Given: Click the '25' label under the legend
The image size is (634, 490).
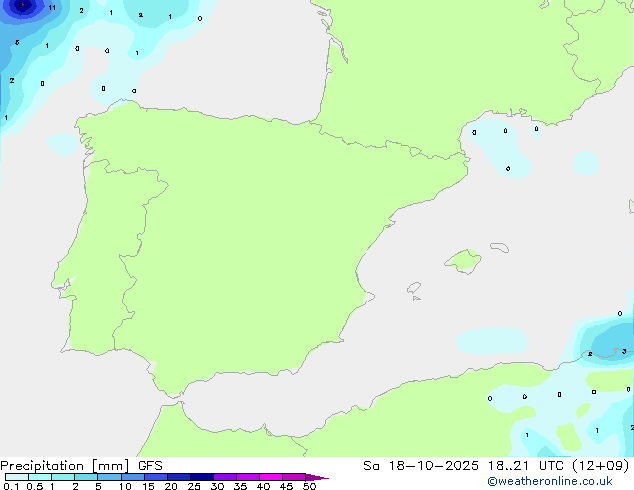Looking at the screenshot, I should (x=194, y=486).
